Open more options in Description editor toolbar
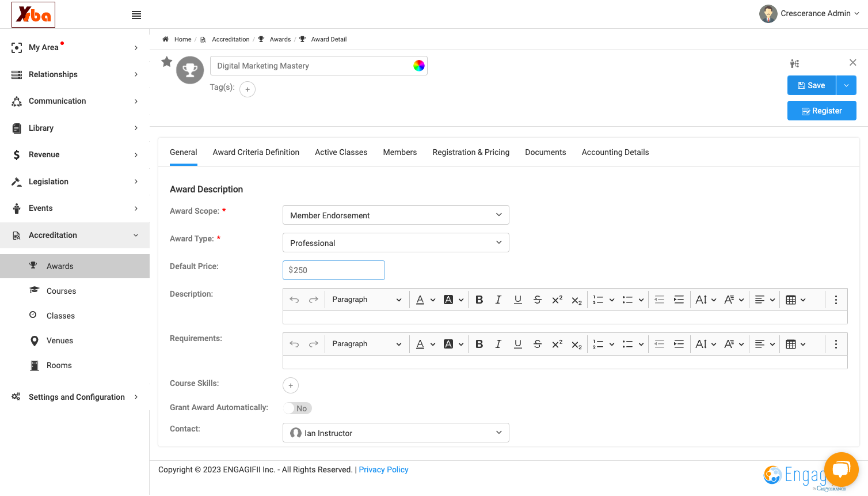Image resolution: width=868 pixels, height=496 pixels. 836,300
